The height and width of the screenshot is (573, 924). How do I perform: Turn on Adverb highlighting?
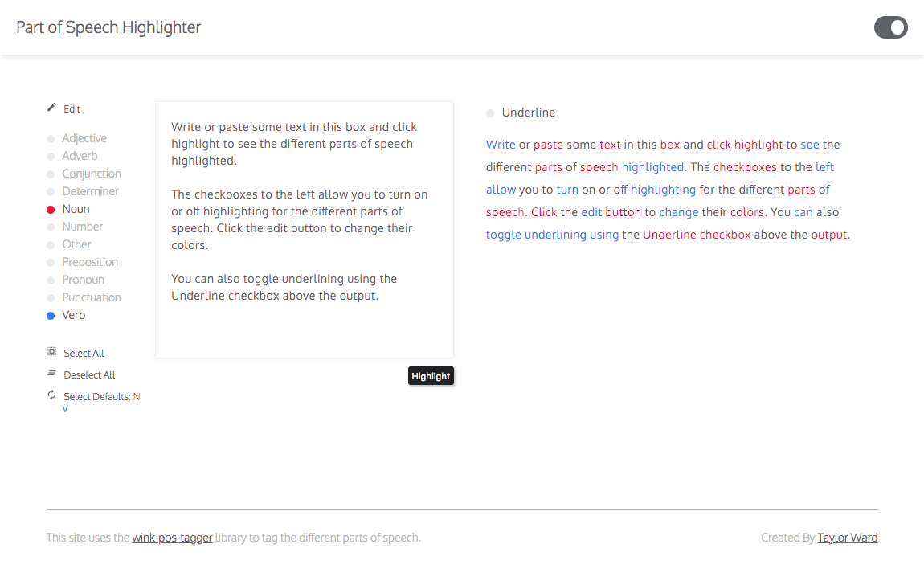pos(51,157)
